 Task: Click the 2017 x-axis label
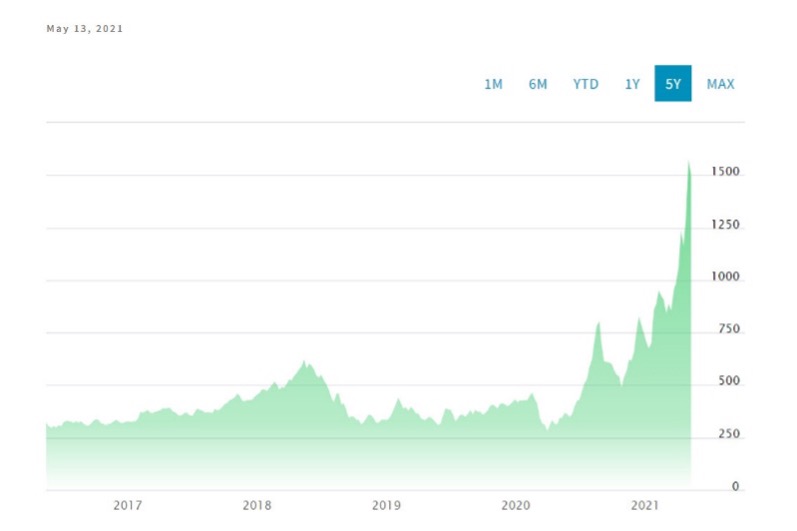click(127, 506)
